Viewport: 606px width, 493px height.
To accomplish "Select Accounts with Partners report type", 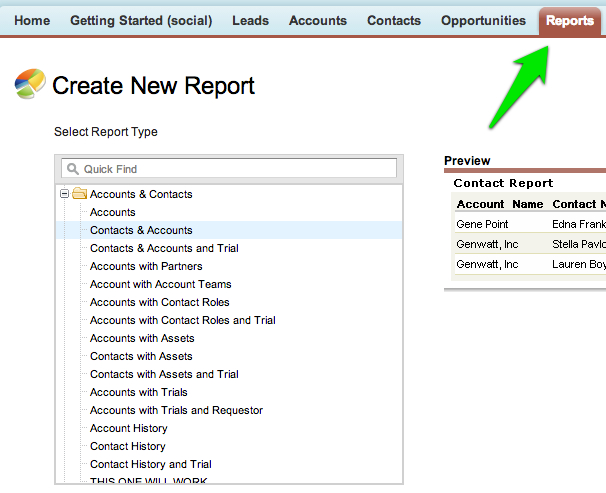I will point(146,266).
